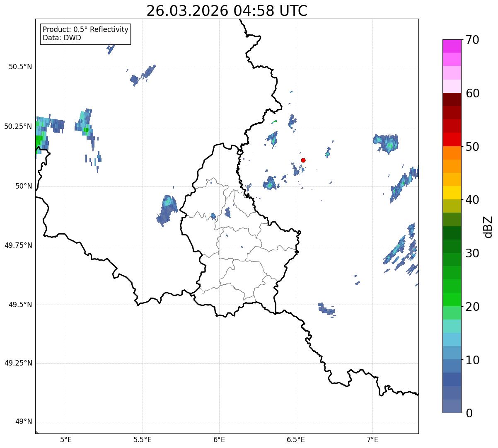This screenshot has height=448, width=498.
Task: Click the magenta top swatch of colorbar
Action: click(452, 46)
